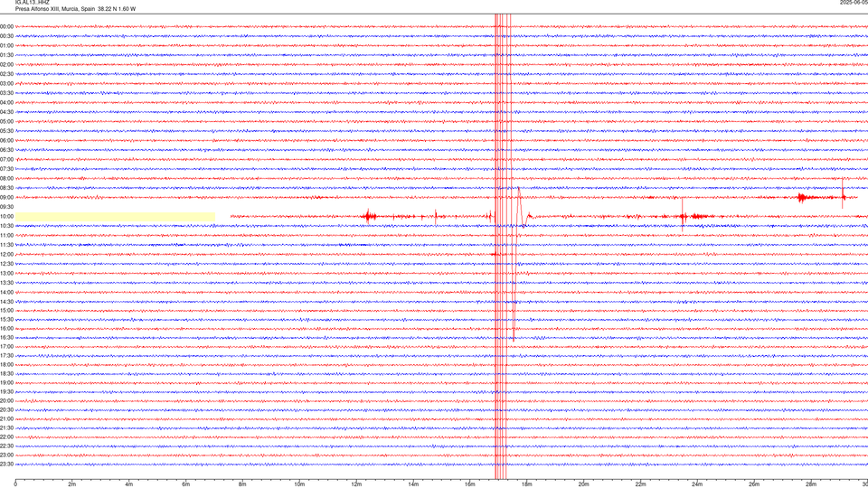
Task: Select the 08:00 time label
Action: pyautogui.click(x=6, y=179)
